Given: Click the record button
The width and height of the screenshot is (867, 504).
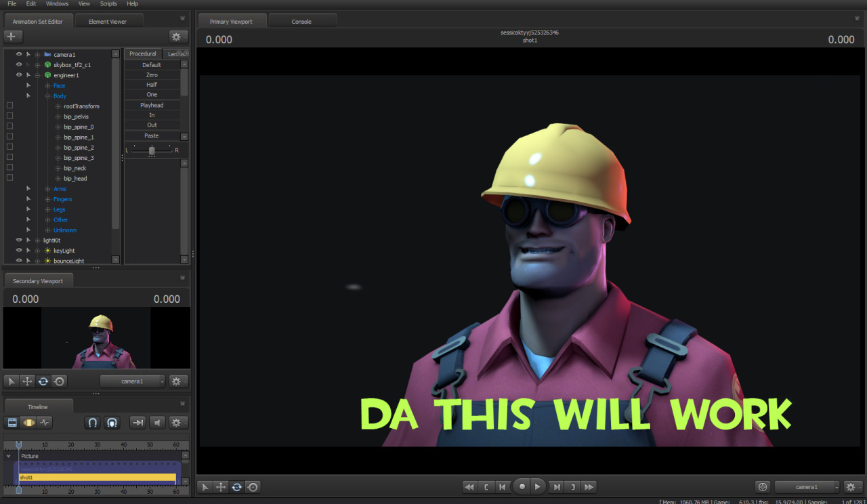Looking at the screenshot, I should 522,486.
